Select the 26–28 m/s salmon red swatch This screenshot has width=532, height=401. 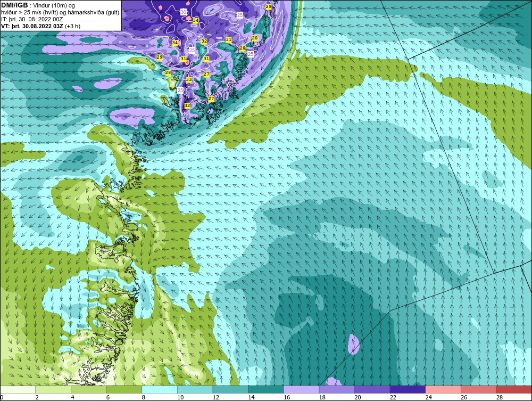(478, 389)
